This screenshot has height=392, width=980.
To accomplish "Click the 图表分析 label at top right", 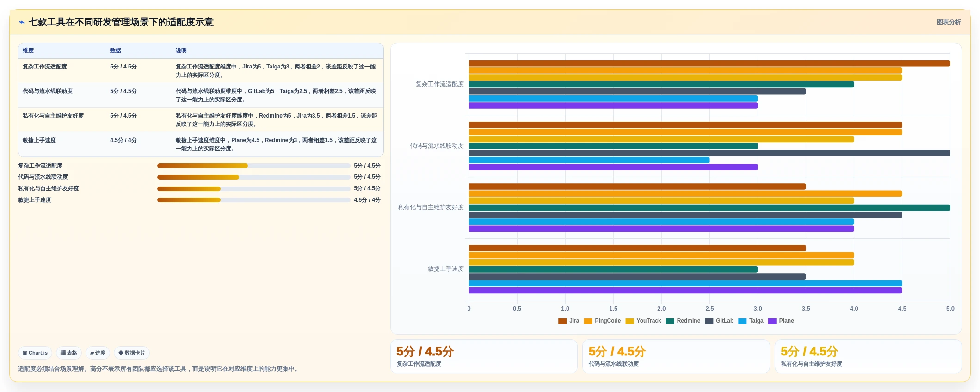I will pyautogui.click(x=949, y=22).
